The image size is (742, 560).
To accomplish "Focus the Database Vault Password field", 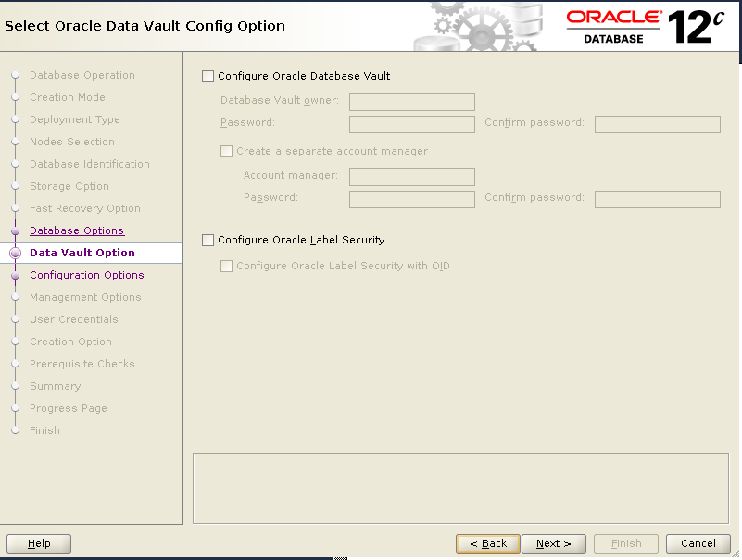I will point(411,124).
